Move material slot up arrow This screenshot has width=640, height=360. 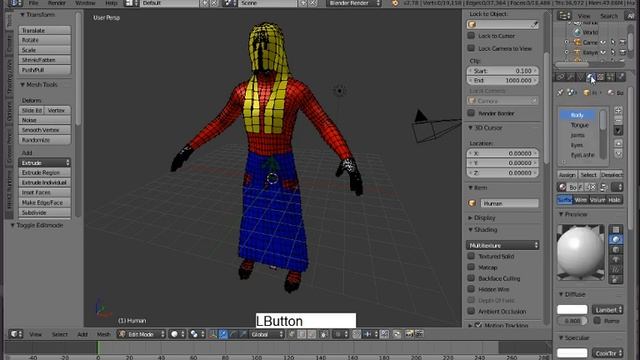pyautogui.click(x=618, y=143)
